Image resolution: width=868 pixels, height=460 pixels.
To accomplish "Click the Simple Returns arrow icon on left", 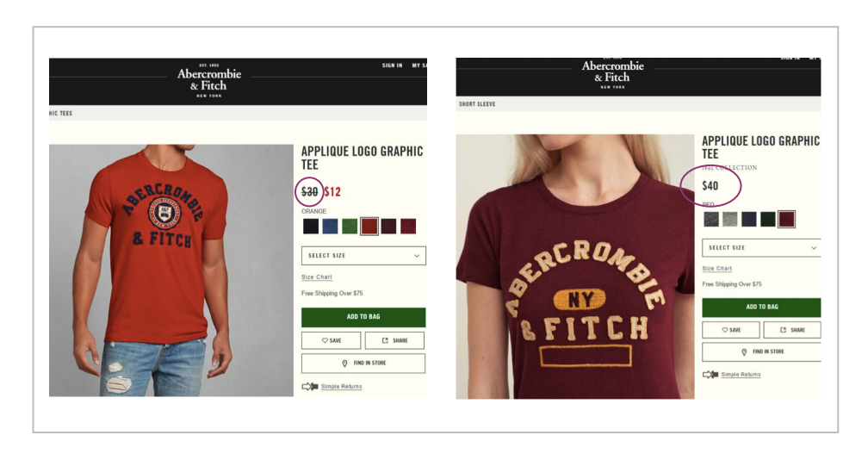I will (309, 387).
